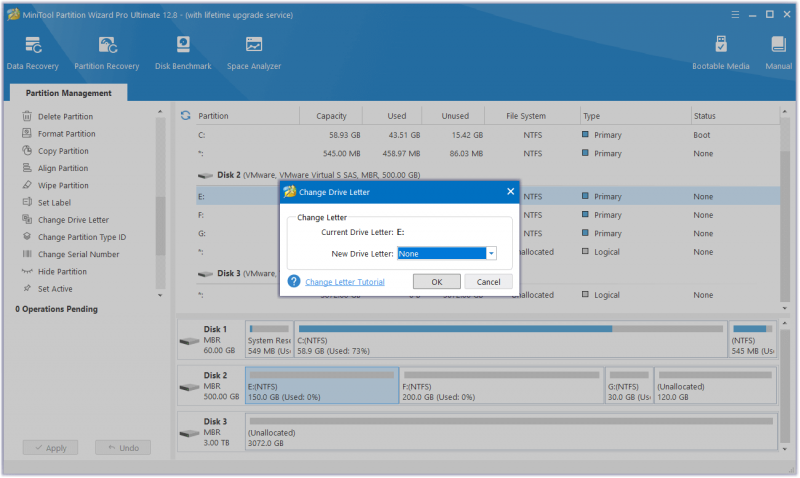Click the left panel scroll-down arrow
The width and height of the screenshot is (800, 478).
tap(160, 295)
